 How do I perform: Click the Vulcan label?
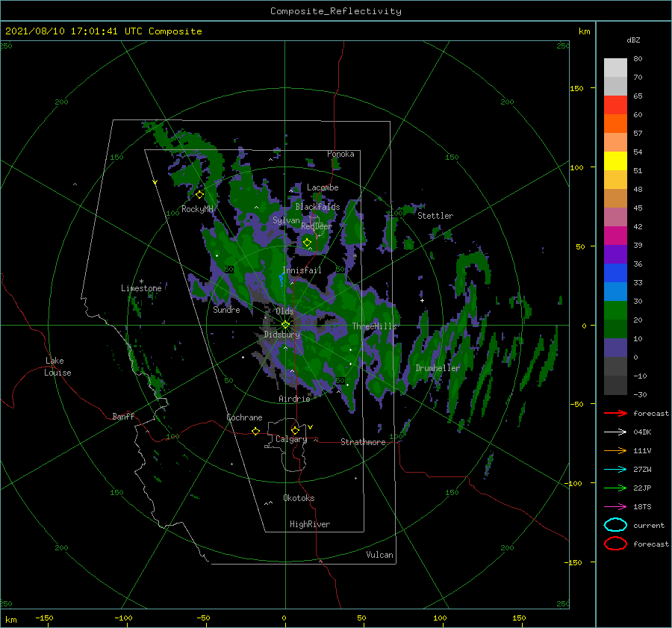coord(379,555)
